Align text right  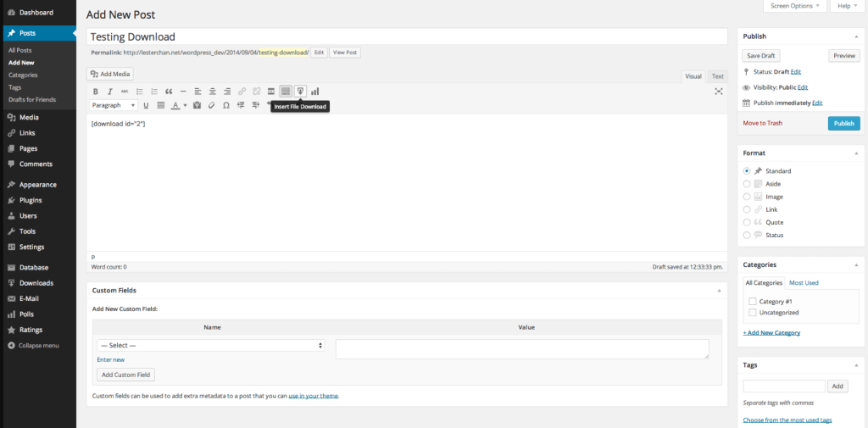point(227,92)
